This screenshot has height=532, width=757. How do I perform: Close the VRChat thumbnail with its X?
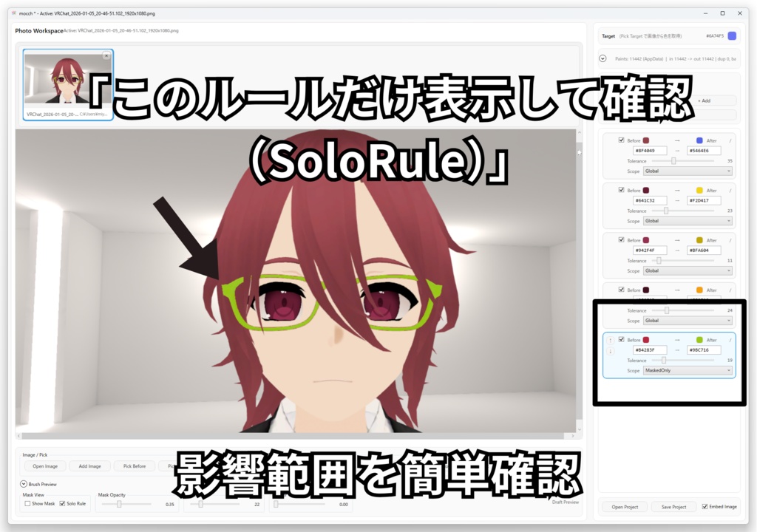coord(106,55)
